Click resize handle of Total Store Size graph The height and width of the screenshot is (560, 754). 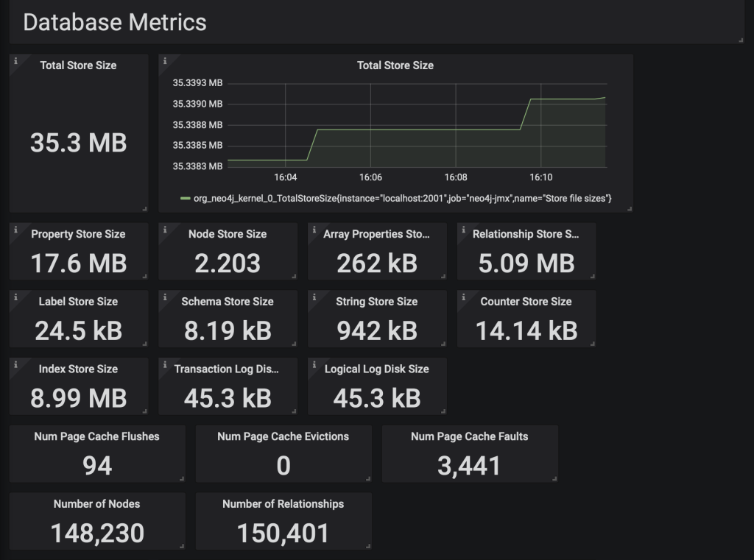coord(630,209)
